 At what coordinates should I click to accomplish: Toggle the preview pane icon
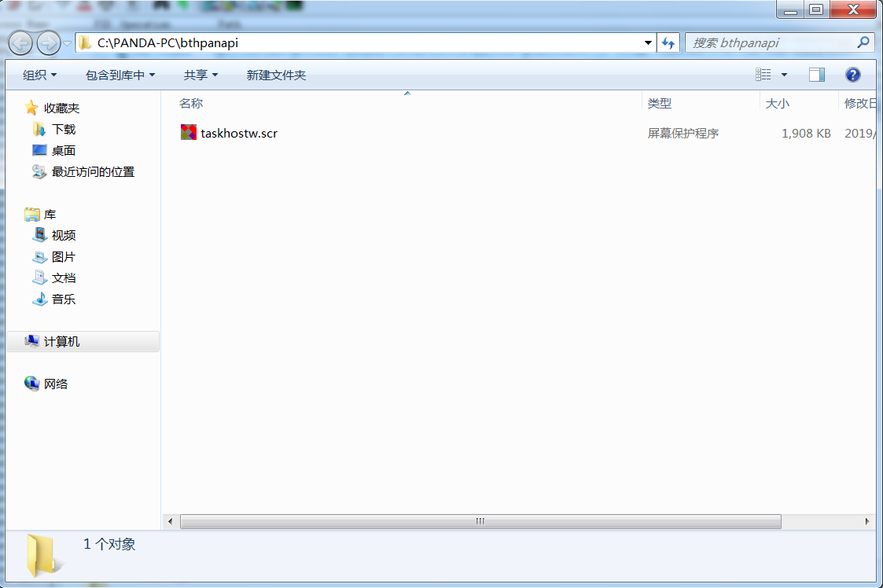[x=816, y=75]
